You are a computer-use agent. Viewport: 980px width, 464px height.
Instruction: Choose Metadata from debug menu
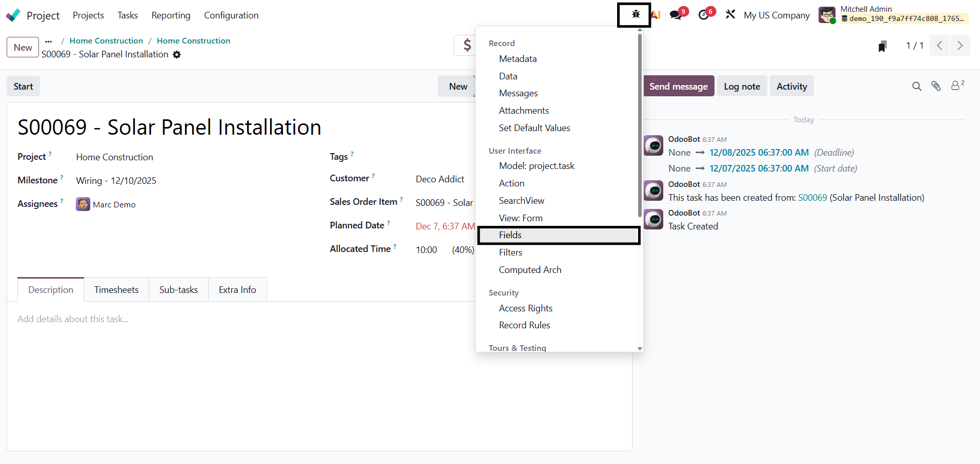click(x=518, y=59)
